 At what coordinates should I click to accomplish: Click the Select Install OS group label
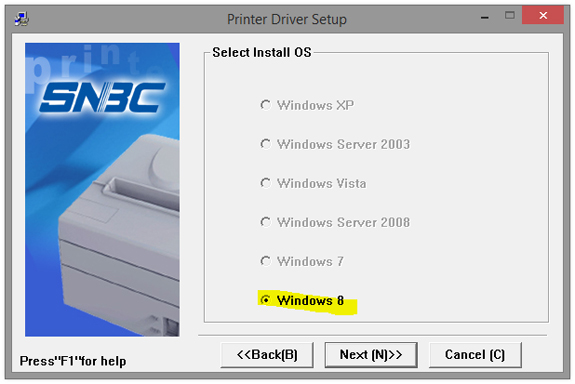(x=262, y=52)
